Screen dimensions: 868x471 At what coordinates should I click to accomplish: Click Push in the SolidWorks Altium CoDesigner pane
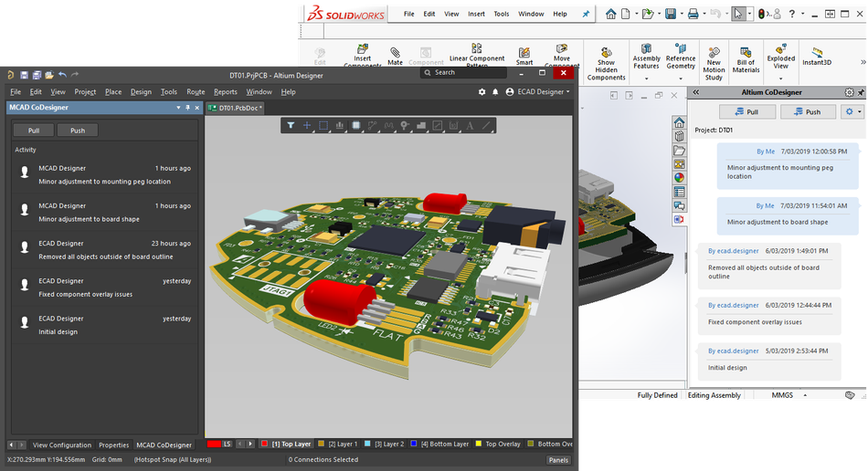[x=808, y=111]
